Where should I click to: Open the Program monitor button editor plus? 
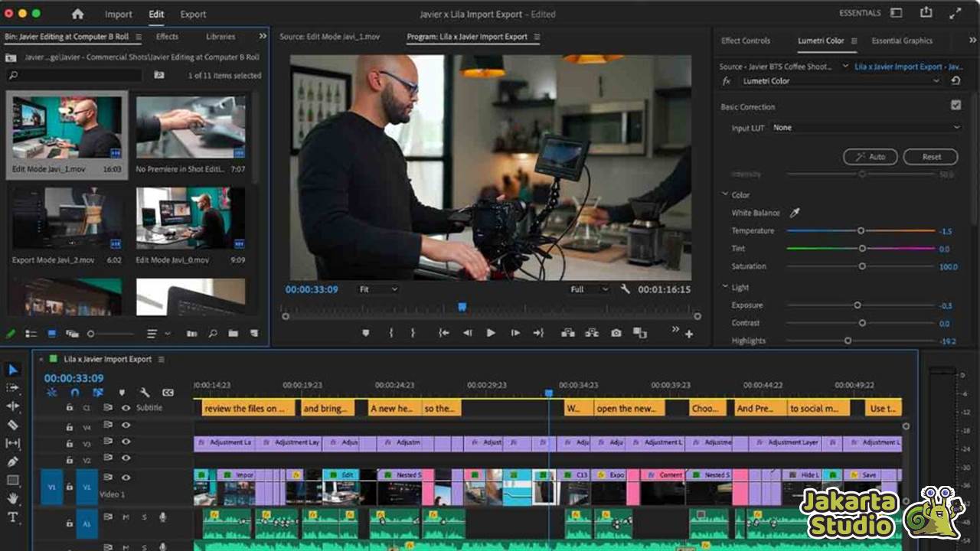tap(689, 334)
